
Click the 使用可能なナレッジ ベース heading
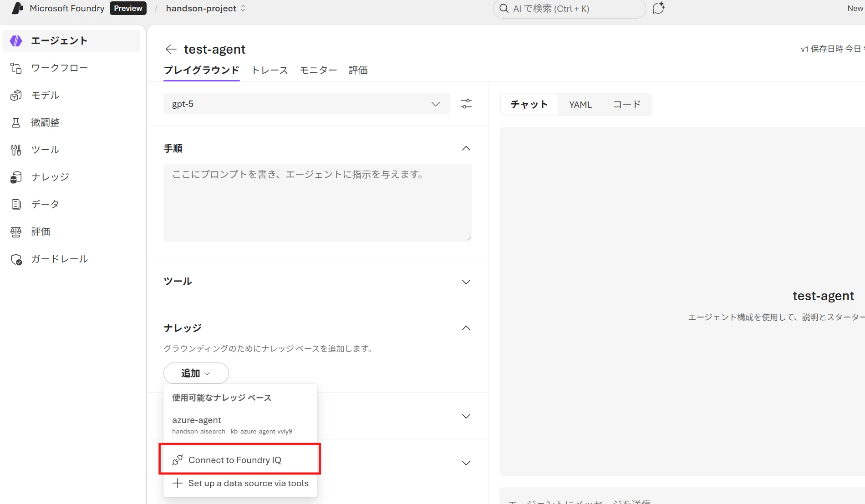click(x=222, y=398)
